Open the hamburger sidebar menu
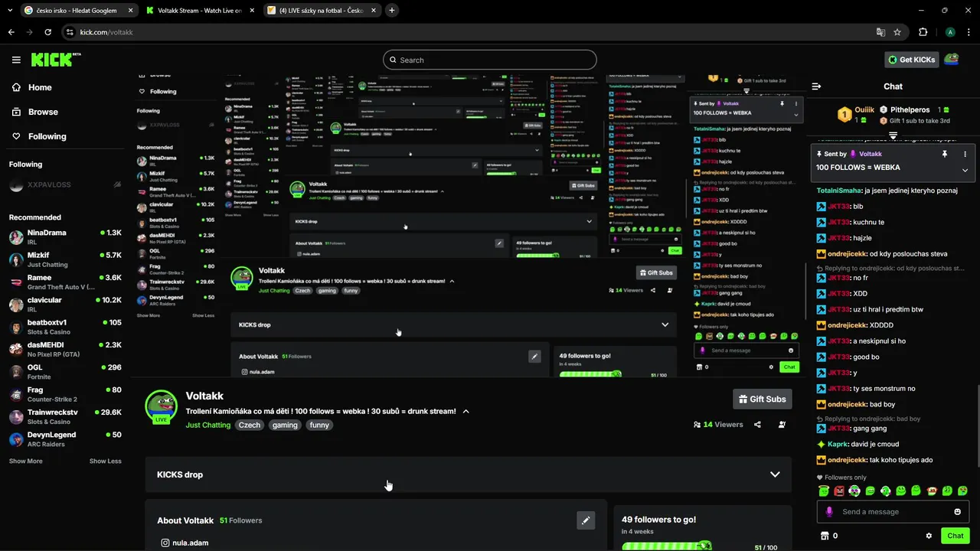 click(x=16, y=60)
